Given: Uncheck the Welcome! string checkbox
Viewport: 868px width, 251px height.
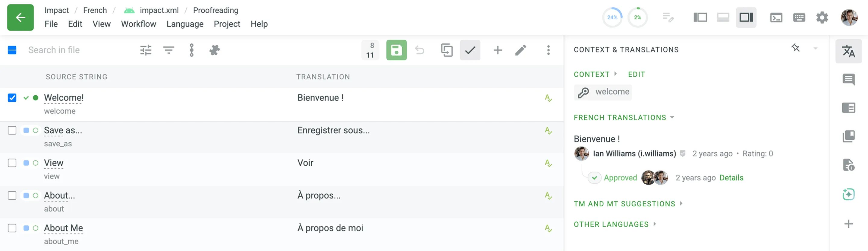Looking at the screenshot, I should click(x=12, y=98).
